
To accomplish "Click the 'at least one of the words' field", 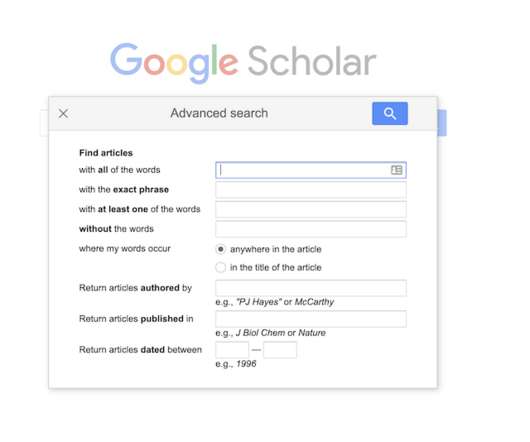I will [311, 210].
